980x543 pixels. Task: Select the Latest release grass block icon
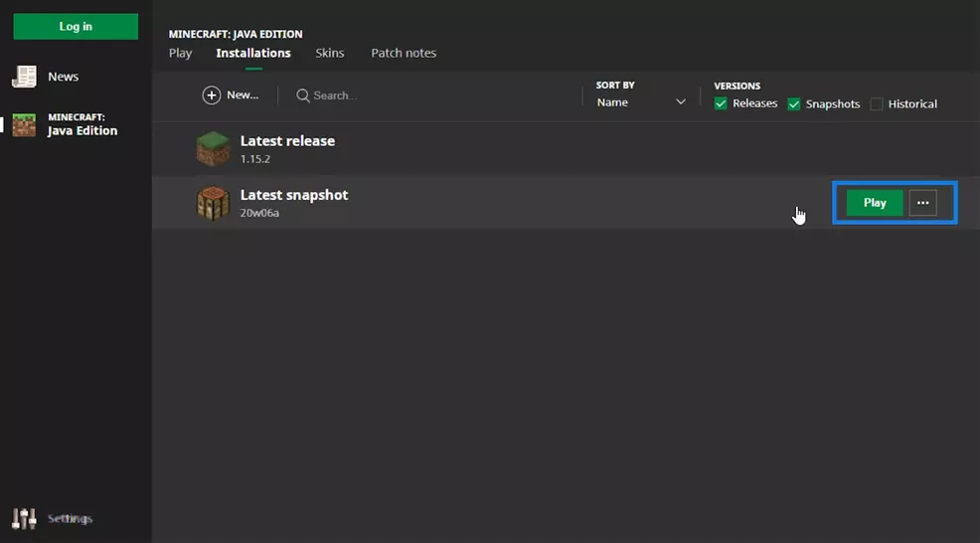point(213,148)
